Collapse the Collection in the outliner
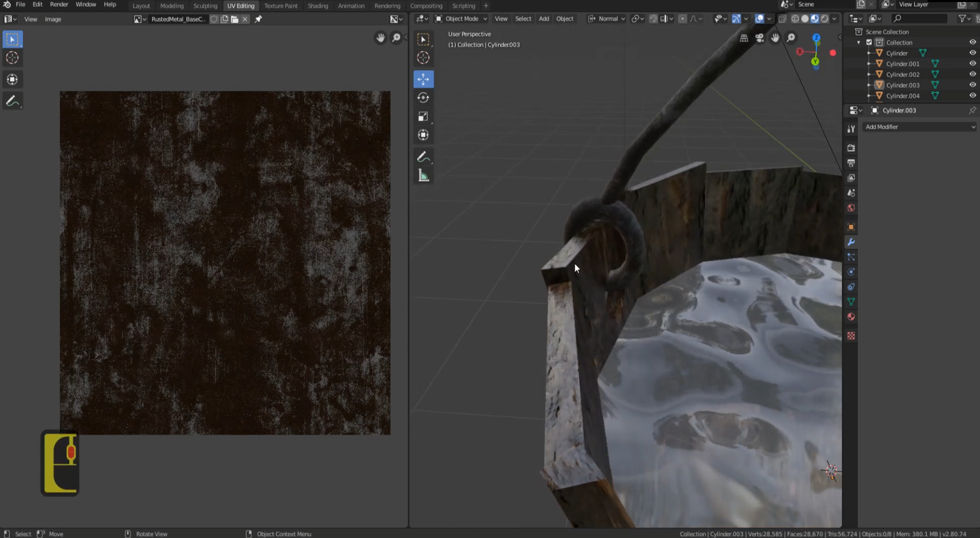The height and width of the screenshot is (538, 980). (860, 42)
